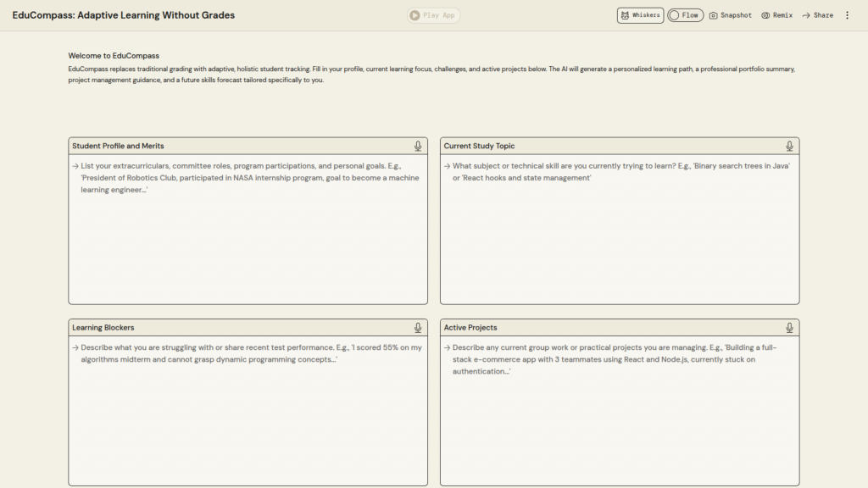
Task: Click the EduCompass app title
Action: [x=124, y=15]
